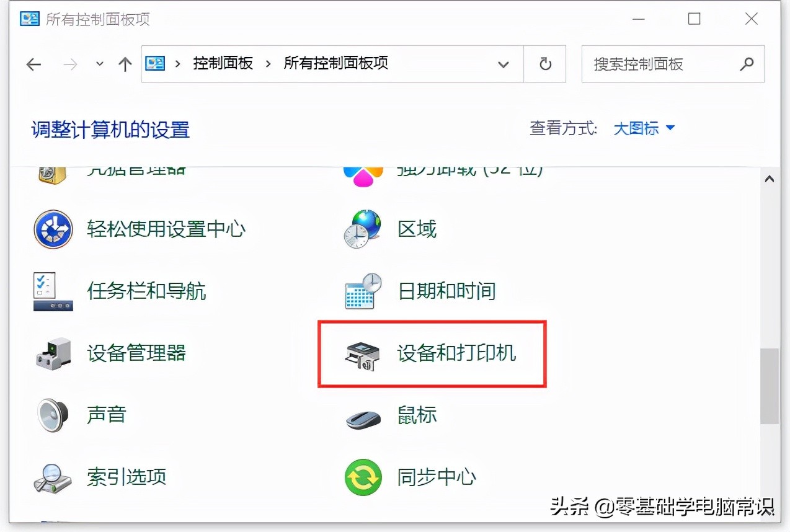This screenshot has width=790, height=532.
Task: Open the address bar history dropdown arrow
Action: pyautogui.click(x=504, y=64)
